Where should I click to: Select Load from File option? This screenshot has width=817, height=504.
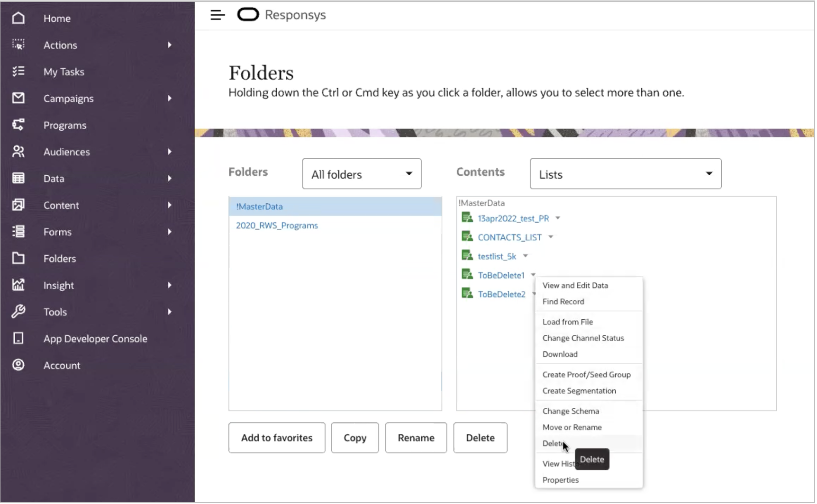[567, 322]
